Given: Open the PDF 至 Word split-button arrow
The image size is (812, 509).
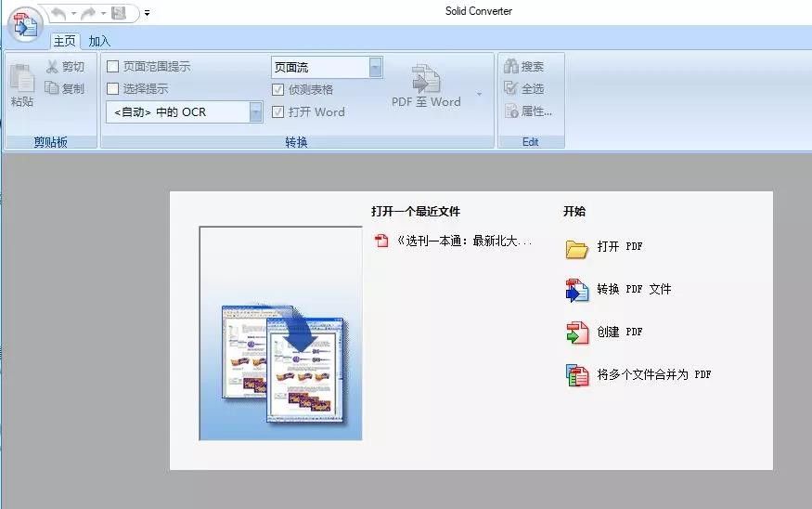Looking at the screenshot, I should pyautogui.click(x=479, y=94).
